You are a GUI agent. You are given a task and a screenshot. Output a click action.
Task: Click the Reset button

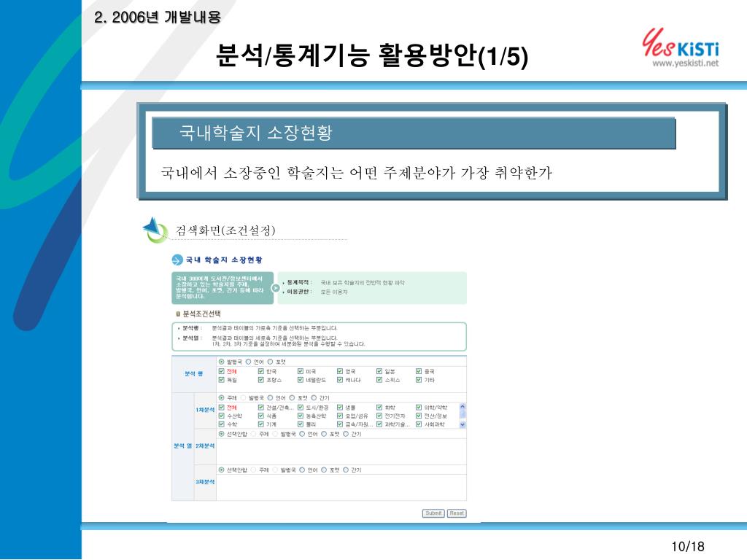point(457,513)
